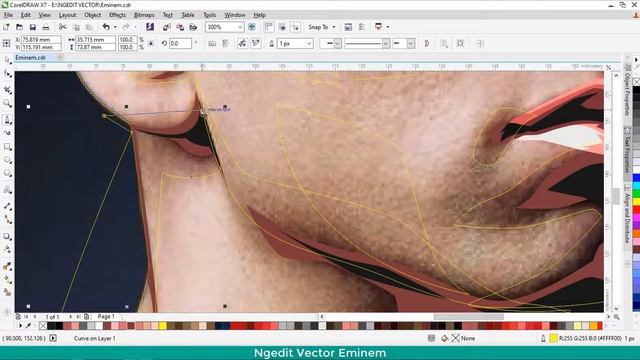Select the Polygon tool
Viewport: 640px width, 360px height.
(7, 173)
